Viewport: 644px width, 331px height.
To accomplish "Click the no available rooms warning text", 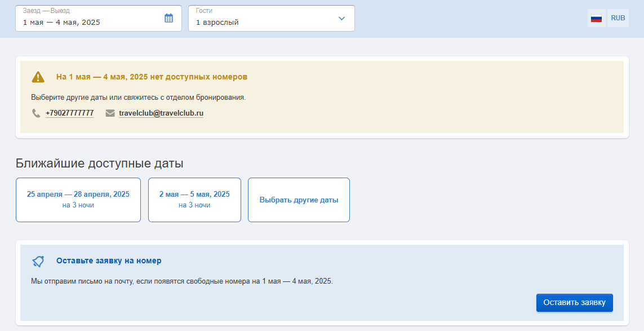I will pos(152,77).
